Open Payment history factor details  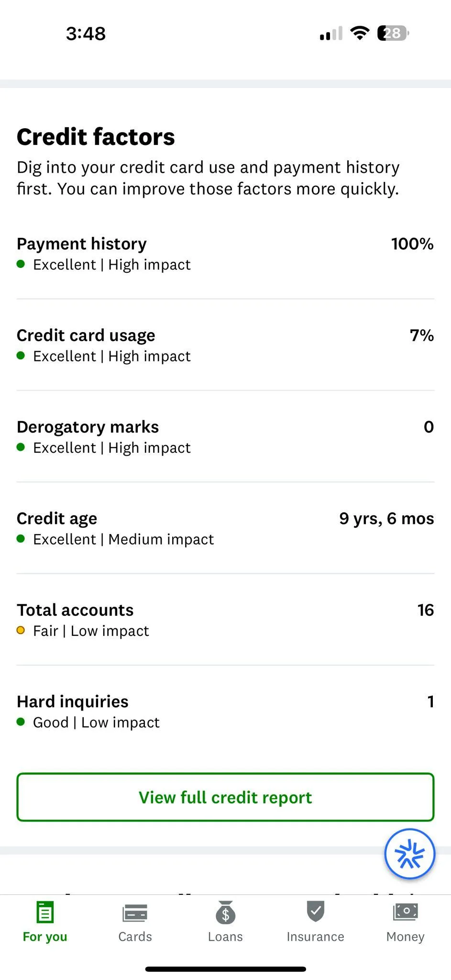tap(225, 254)
